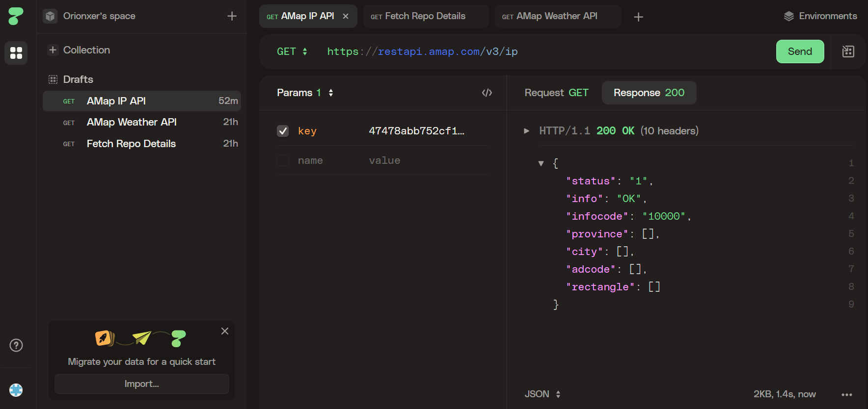Send the request

[x=800, y=51]
